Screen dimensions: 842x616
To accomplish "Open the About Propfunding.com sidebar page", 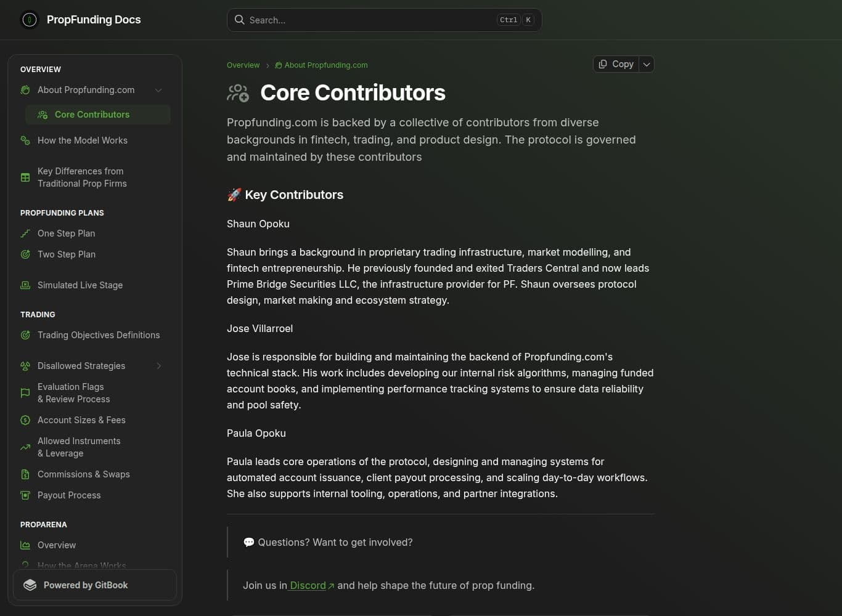I will pos(86,90).
